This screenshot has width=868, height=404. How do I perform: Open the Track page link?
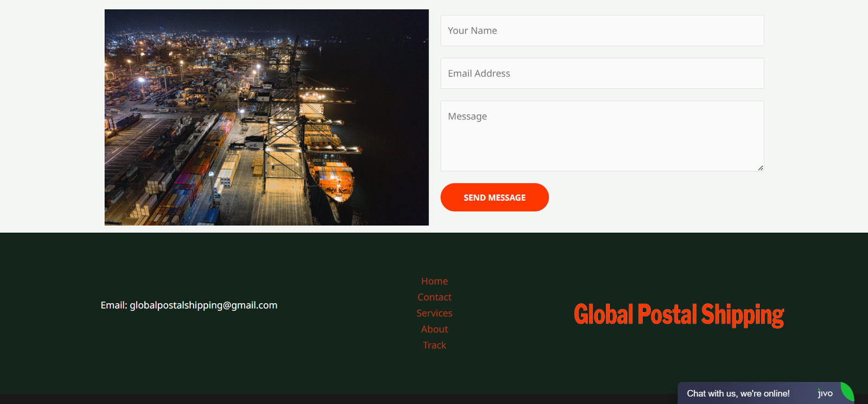pyautogui.click(x=435, y=345)
